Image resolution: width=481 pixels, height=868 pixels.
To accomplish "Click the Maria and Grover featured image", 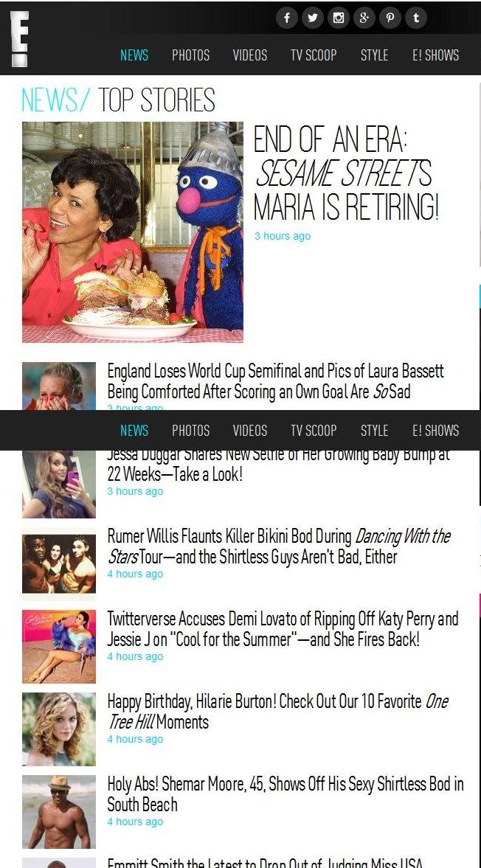I will coord(133,232).
